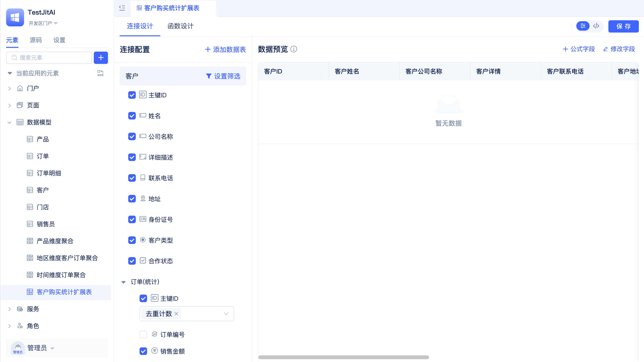This screenshot has height=362, width=644.
Task: Click the 服务 service icon
Action: pos(20,309)
